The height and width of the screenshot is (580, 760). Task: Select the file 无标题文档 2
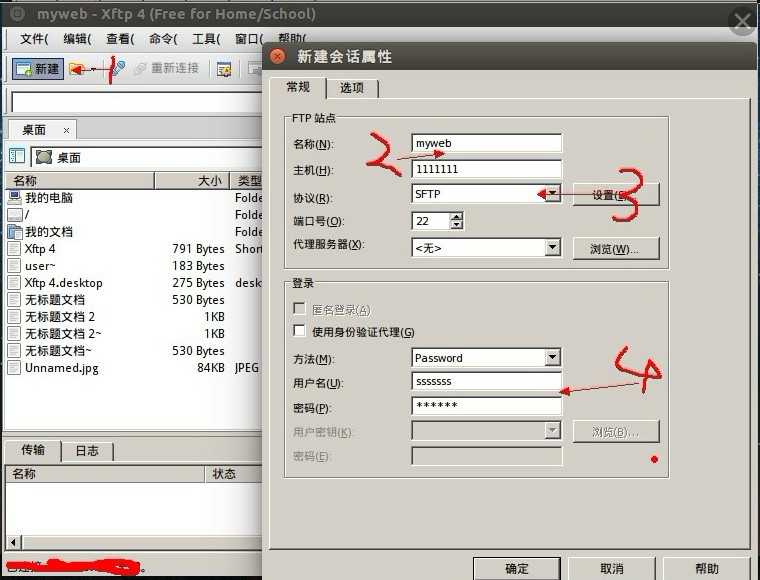(60, 317)
